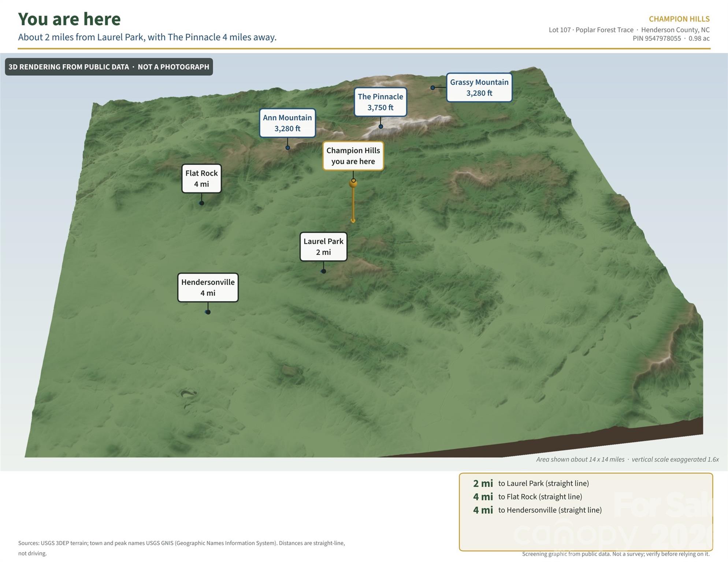Select the Flat Rock 4 mi label
The height and width of the screenshot is (562, 728).
click(201, 179)
